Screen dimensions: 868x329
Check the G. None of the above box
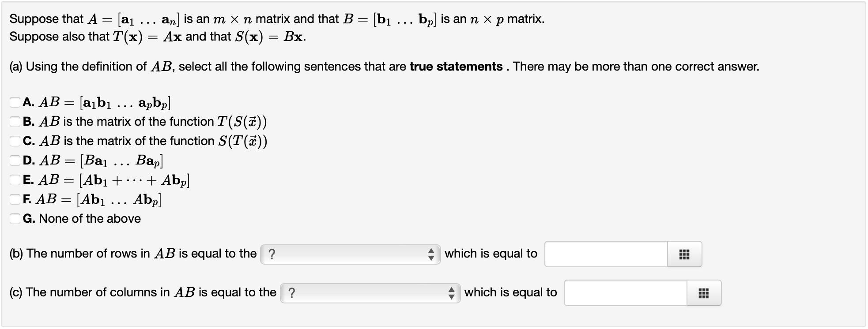point(15,219)
